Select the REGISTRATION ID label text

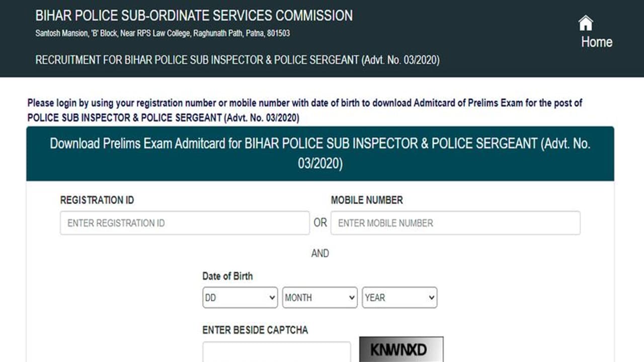click(97, 200)
